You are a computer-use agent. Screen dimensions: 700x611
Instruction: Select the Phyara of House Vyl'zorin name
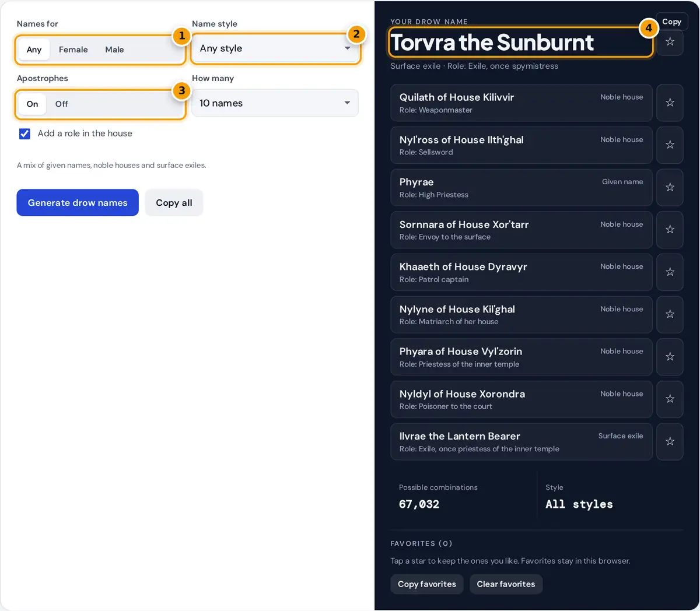click(461, 352)
